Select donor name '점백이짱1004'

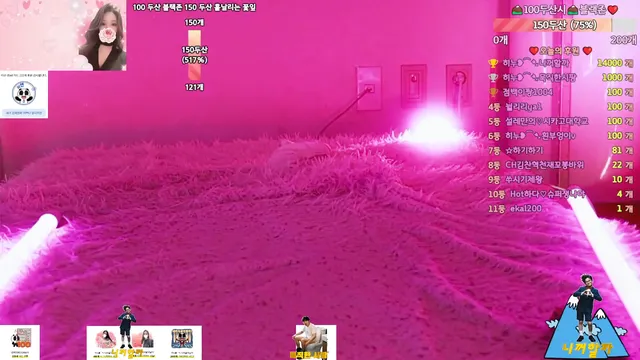pyautogui.click(x=527, y=92)
